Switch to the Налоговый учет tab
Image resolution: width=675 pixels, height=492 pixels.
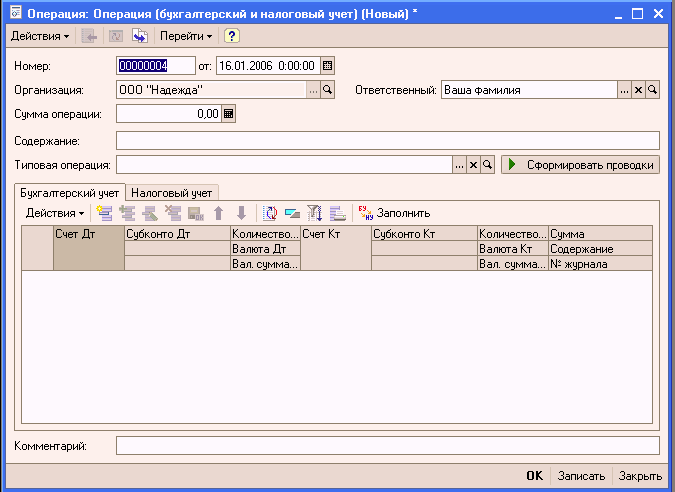(173, 192)
